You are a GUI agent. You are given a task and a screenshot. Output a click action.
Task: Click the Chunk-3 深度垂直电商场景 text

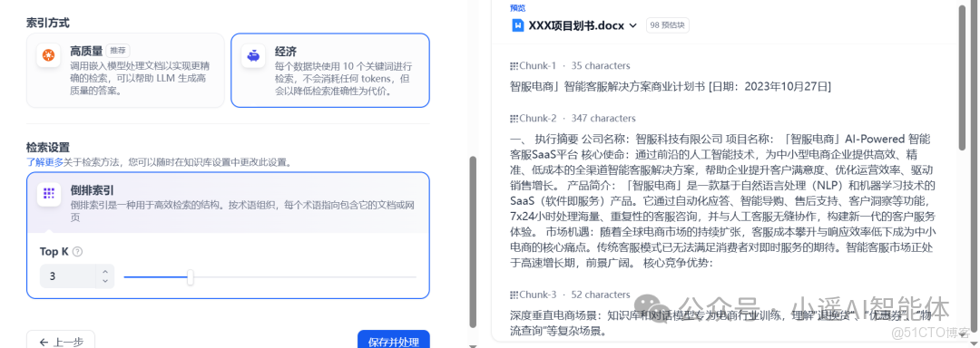(722, 323)
